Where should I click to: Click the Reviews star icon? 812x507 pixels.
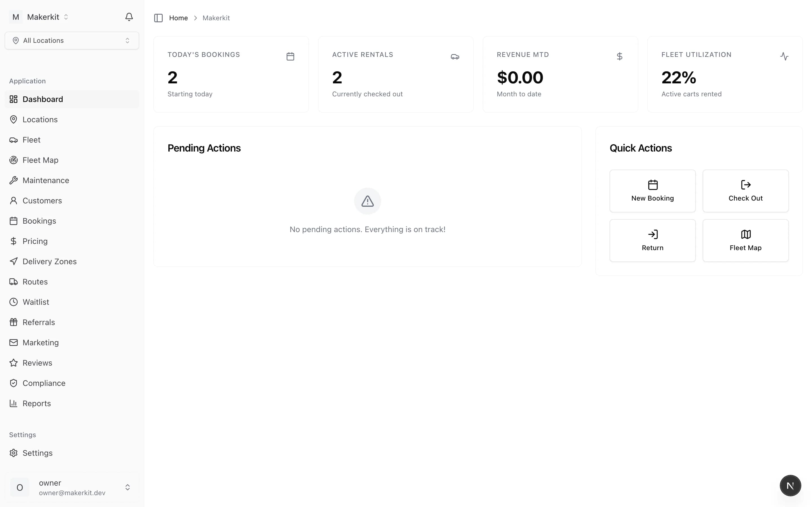tap(14, 363)
